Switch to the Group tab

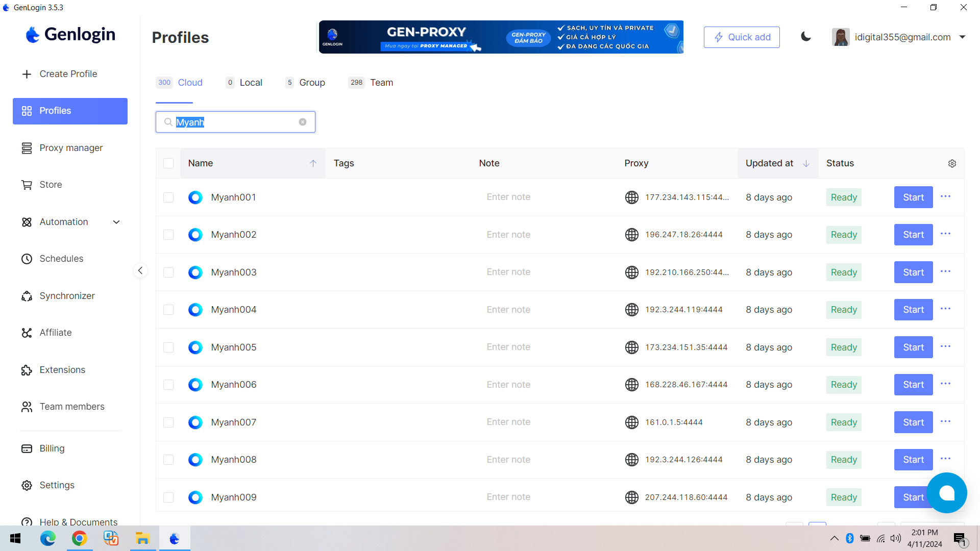(x=311, y=83)
